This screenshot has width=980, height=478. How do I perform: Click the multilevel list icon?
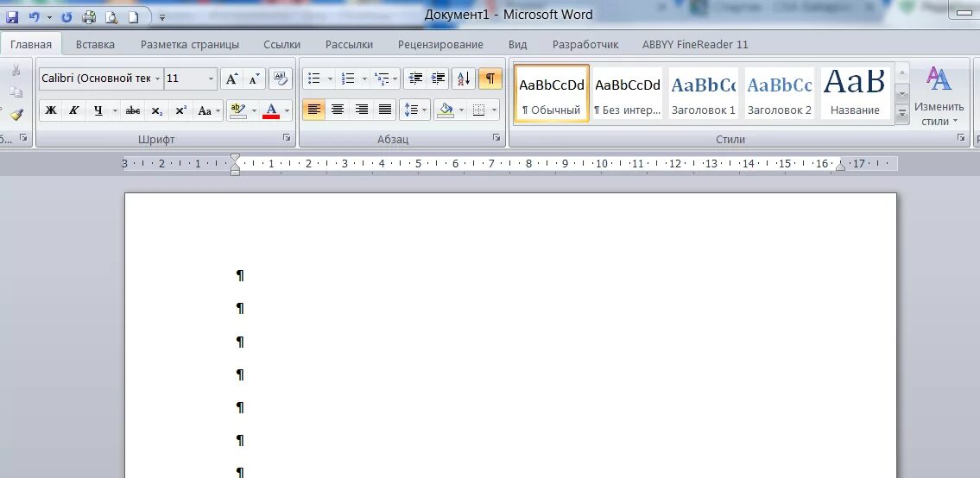[x=382, y=79]
